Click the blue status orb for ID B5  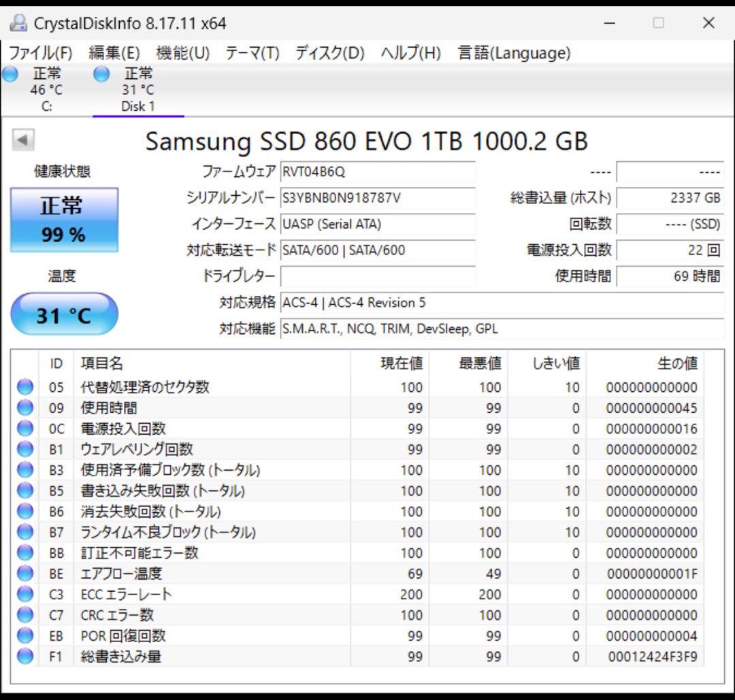[x=25, y=490]
